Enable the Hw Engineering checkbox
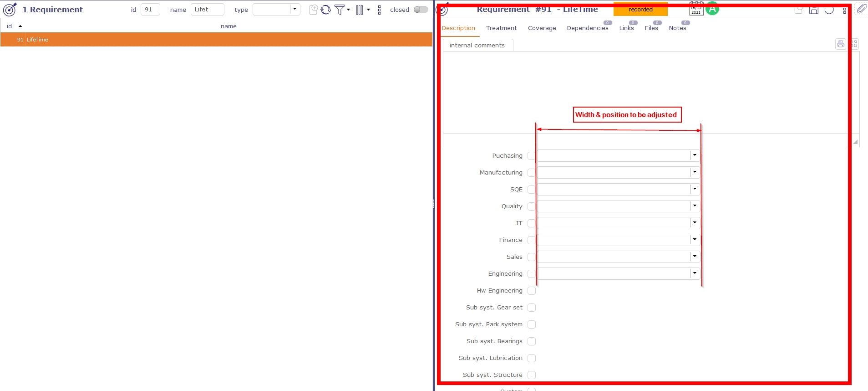This screenshot has height=391, width=868. [x=531, y=291]
